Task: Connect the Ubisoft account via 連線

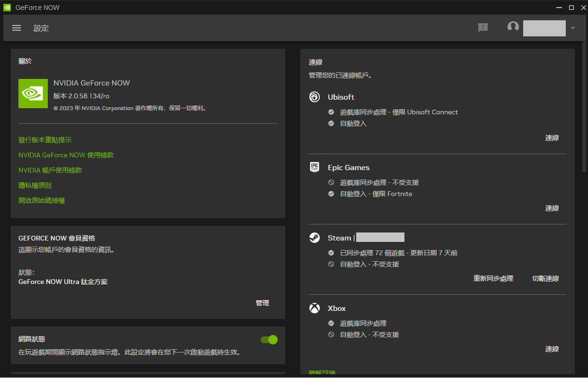Action: coord(552,138)
